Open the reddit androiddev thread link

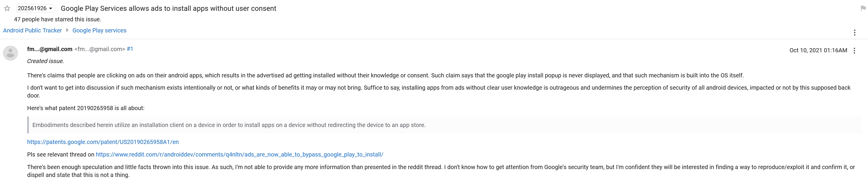click(x=239, y=155)
